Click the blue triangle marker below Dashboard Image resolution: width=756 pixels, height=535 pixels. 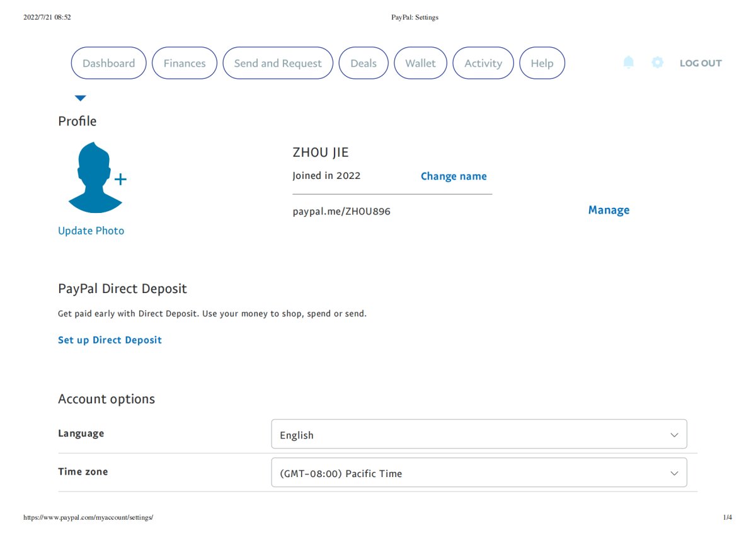pyautogui.click(x=80, y=98)
